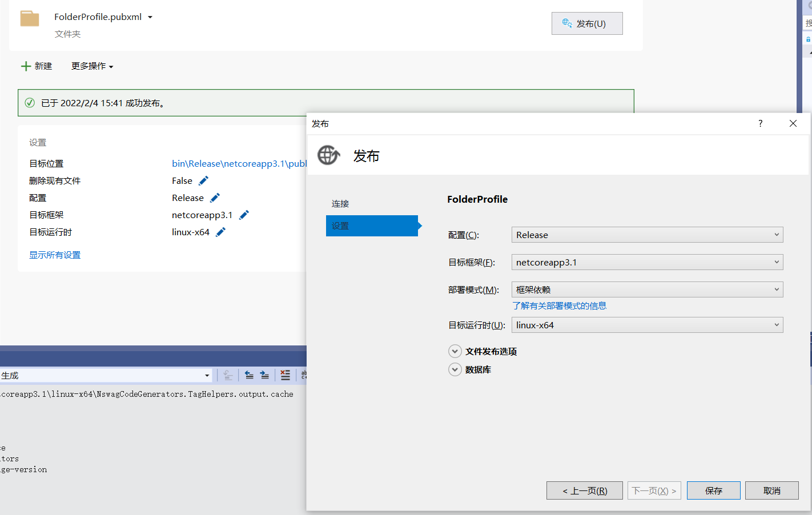This screenshot has height=515, width=812.
Task: Edit 删除现有文件 False with pencil icon
Action: pyautogui.click(x=203, y=180)
